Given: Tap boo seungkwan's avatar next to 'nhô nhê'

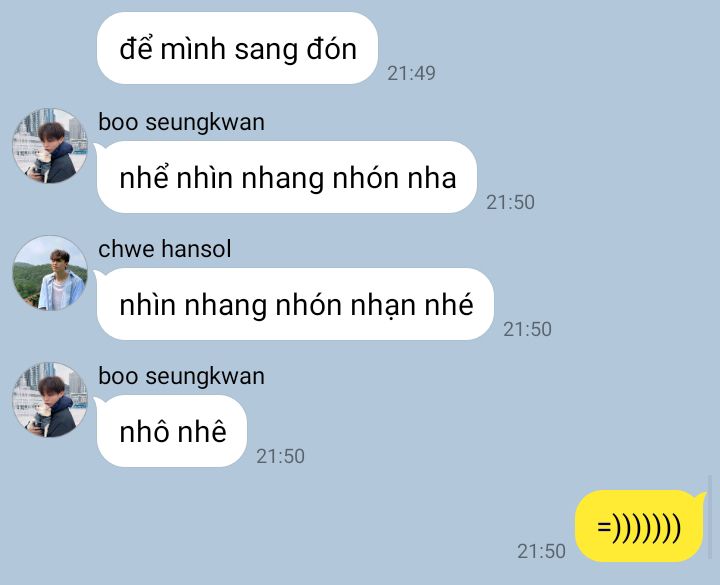Looking at the screenshot, I should [50, 399].
